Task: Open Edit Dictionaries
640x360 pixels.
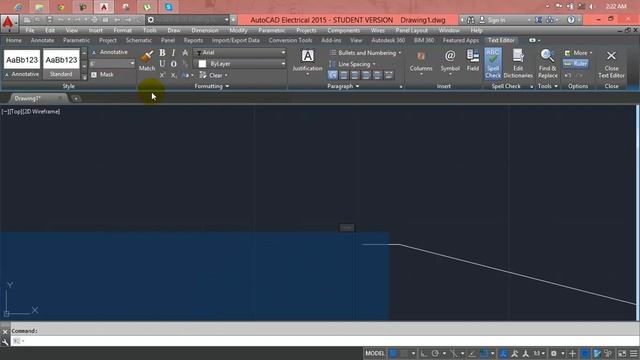Action: coord(518,63)
